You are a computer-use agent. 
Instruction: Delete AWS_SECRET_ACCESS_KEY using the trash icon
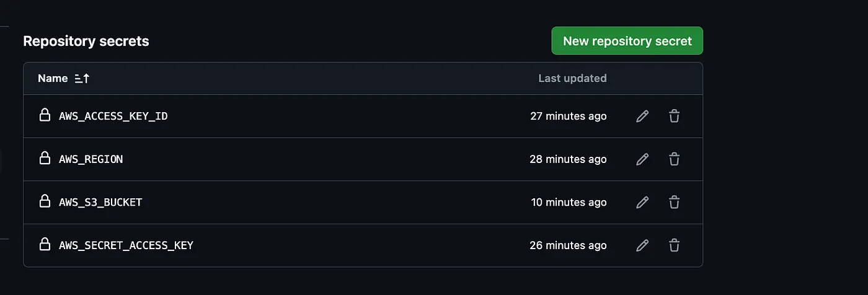click(675, 245)
